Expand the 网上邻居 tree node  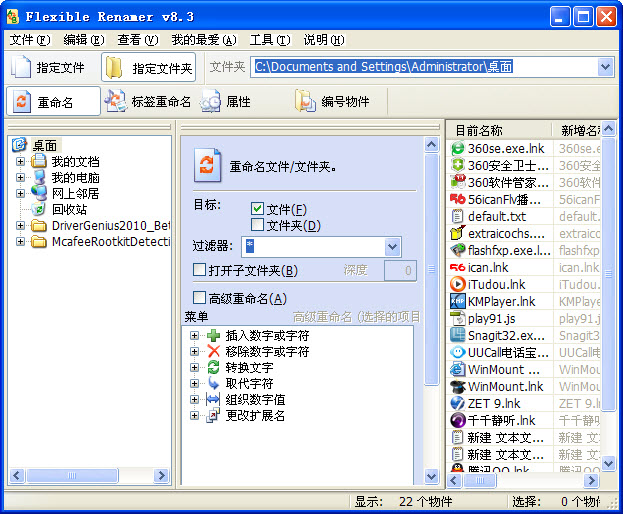pyautogui.click(x=20, y=193)
